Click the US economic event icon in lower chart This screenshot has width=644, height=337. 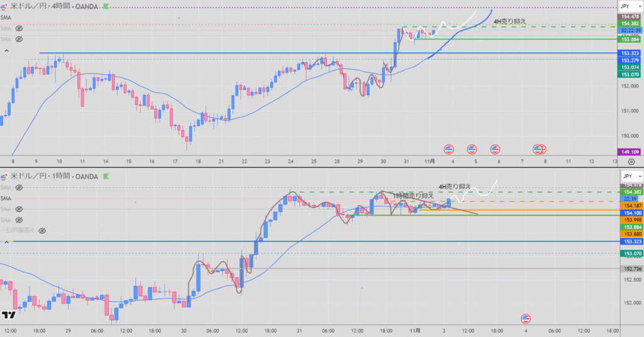[526, 318]
